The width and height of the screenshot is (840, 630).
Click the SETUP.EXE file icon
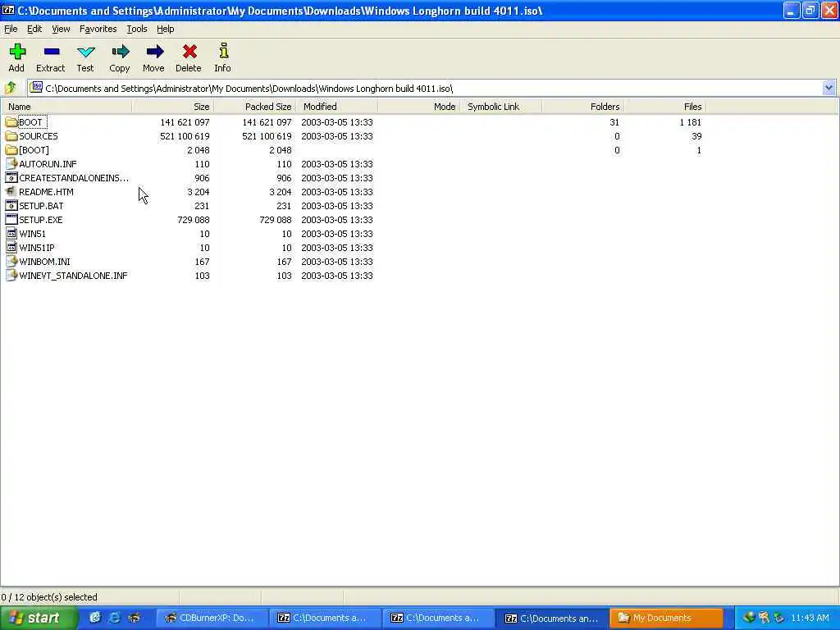pos(11,220)
